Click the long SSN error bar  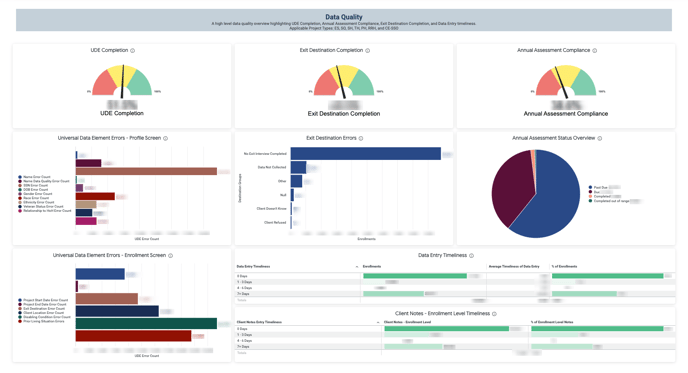pos(146,171)
